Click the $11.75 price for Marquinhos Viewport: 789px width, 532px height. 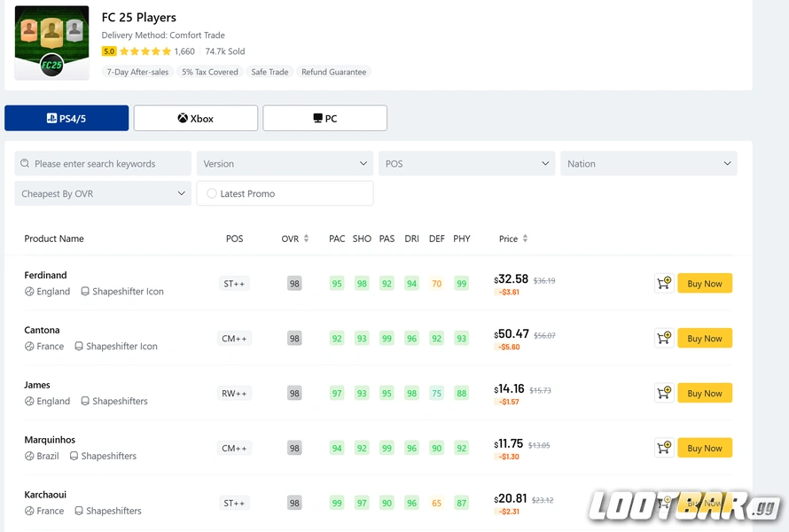(x=509, y=444)
